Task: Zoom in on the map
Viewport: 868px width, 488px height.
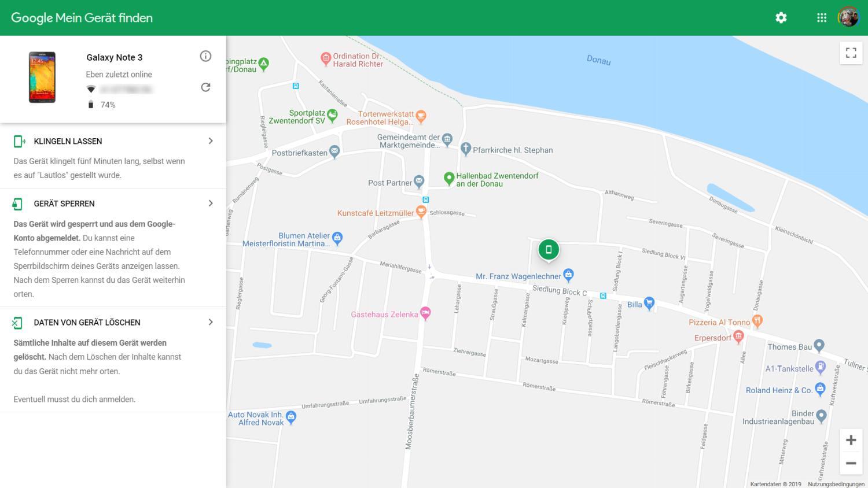Action: (x=851, y=440)
